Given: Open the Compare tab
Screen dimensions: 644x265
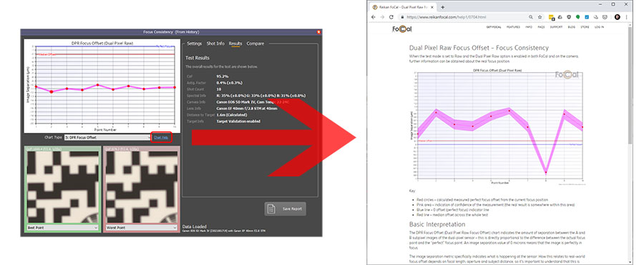Looking at the screenshot, I should click(x=255, y=44).
